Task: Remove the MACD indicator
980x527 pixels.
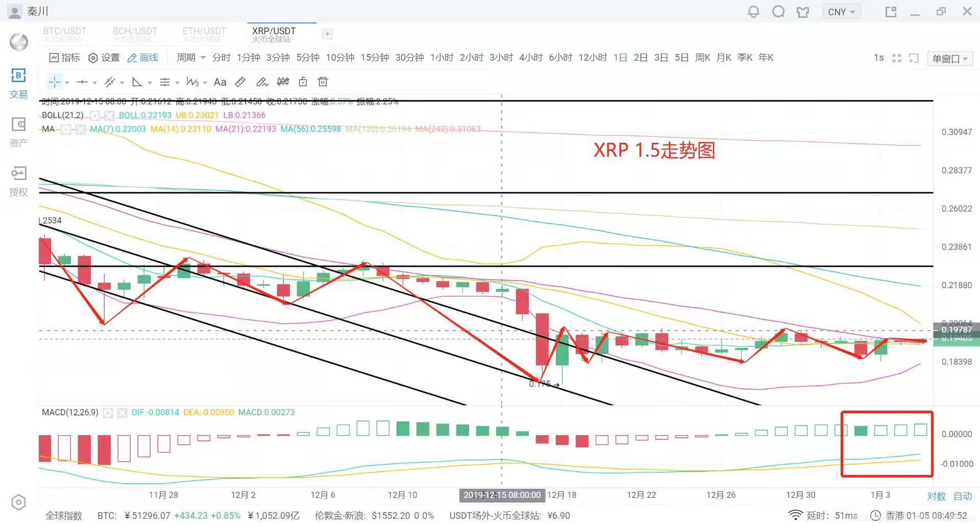Action: (x=122, y=413)
